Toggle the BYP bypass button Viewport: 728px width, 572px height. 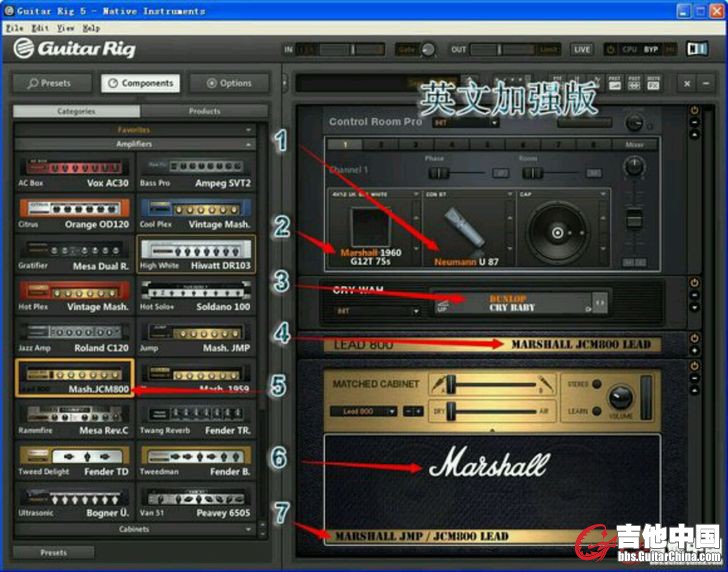click(x=651, y=49)
